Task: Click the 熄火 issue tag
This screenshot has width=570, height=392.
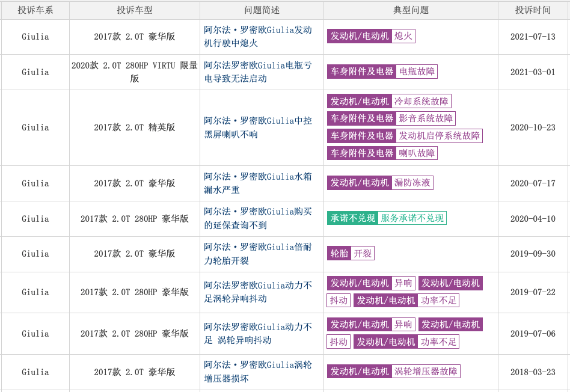Action: click(403, 36)
